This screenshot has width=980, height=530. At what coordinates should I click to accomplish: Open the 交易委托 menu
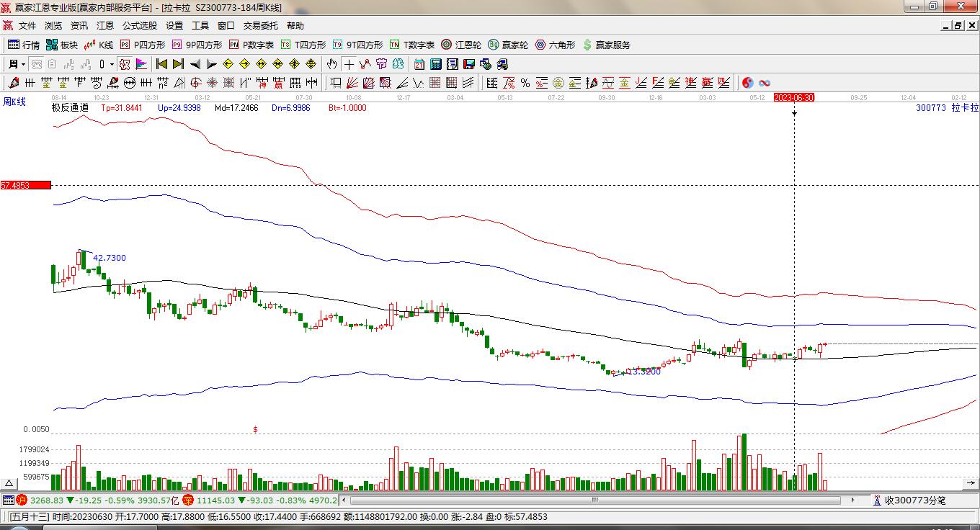coord(260,26)
